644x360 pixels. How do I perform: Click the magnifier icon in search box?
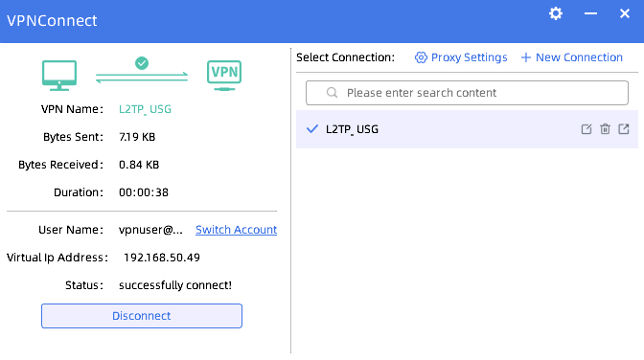(x=332, y=93)
